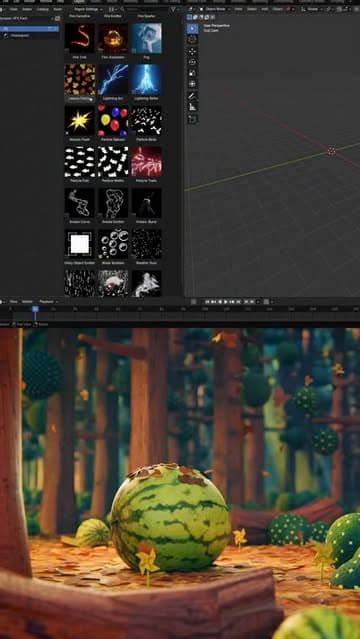
Task: Select the Lightning Arc asset thumbnail
Action: tap(113, 79)
